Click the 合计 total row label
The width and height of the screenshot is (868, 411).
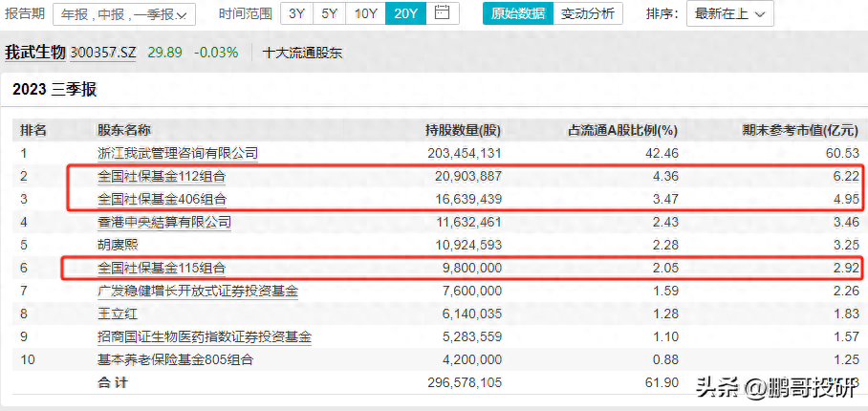pos(113,382)
